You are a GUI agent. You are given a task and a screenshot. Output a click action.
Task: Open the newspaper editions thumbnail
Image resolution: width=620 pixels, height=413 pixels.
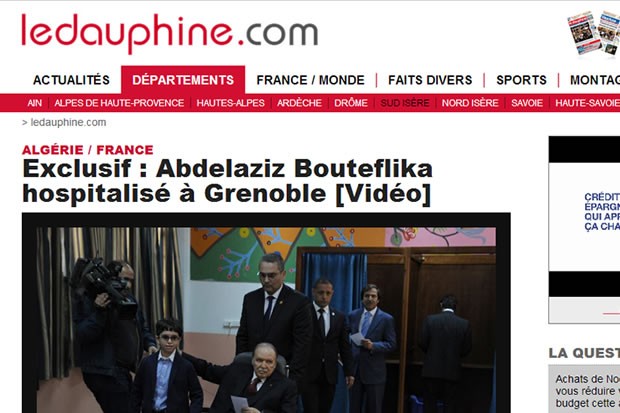(594, 32)
